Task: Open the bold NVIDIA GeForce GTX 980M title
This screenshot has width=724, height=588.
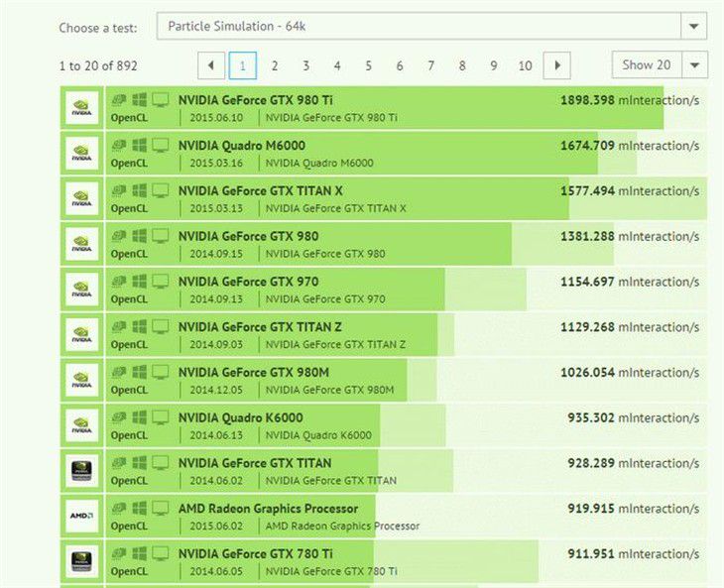Action: [254, 372]
